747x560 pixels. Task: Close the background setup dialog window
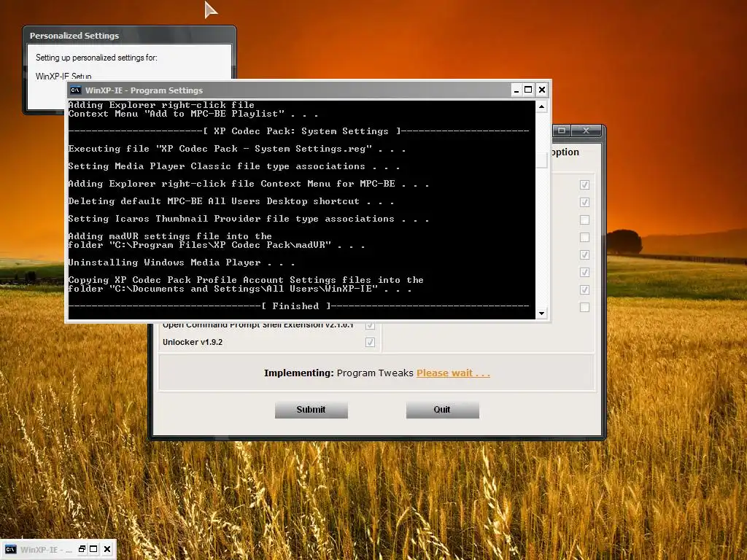586,131
